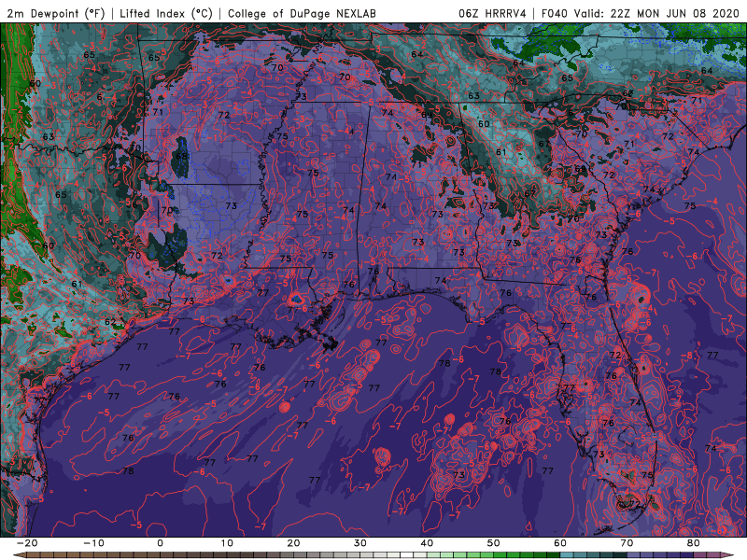Click the 60 label on the color scale
This screenshot has width=747, height=560.
pyautogui.click(x=560, y=543)
